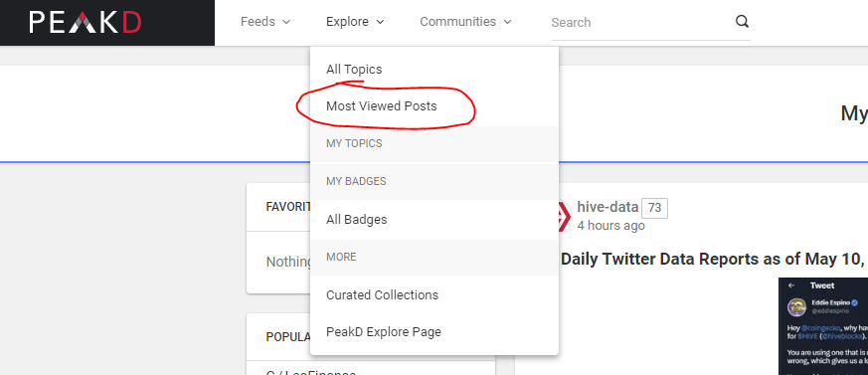Focus the Search input field
Viewport: 868px width, 375px height.
pyautogui.click(x=640, y=22)
